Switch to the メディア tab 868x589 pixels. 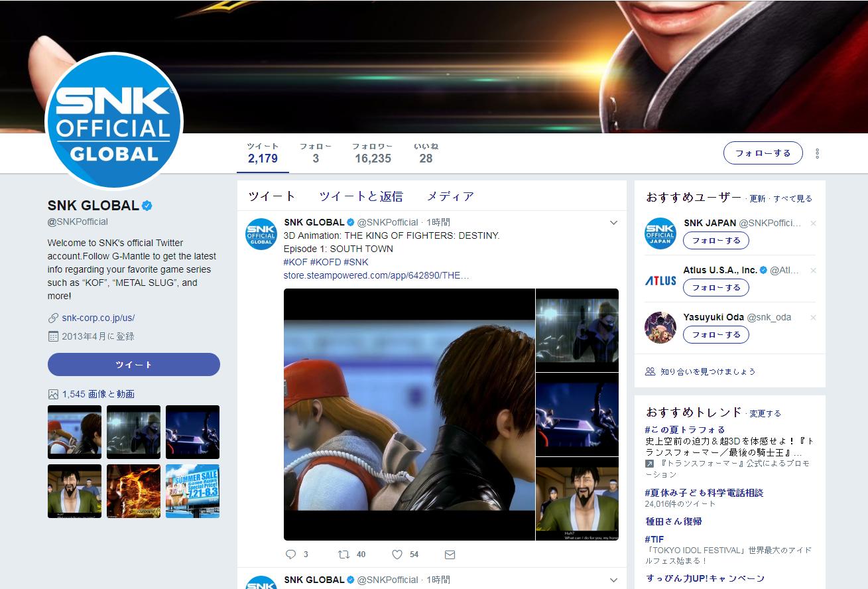pos(450,196)
